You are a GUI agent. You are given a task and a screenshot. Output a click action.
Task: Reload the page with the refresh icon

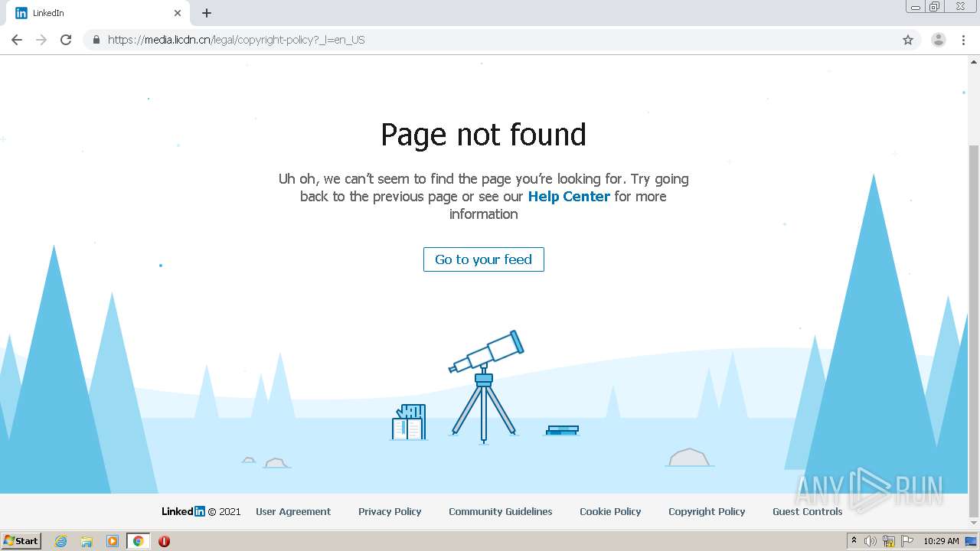[x=66, y=40]
